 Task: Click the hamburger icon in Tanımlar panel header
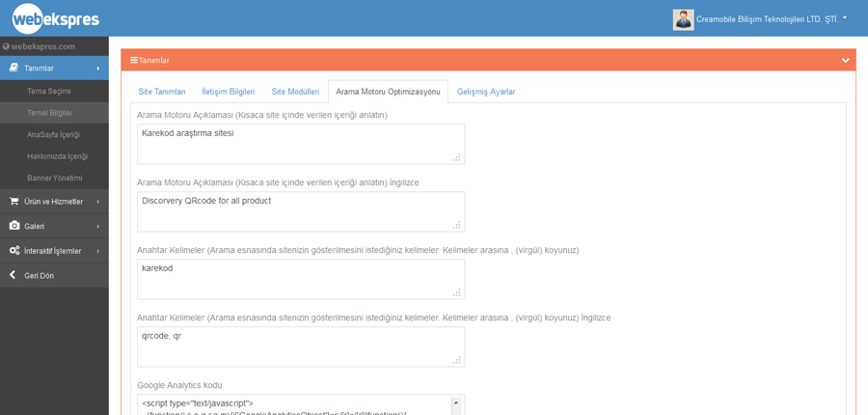click(133, 60)
